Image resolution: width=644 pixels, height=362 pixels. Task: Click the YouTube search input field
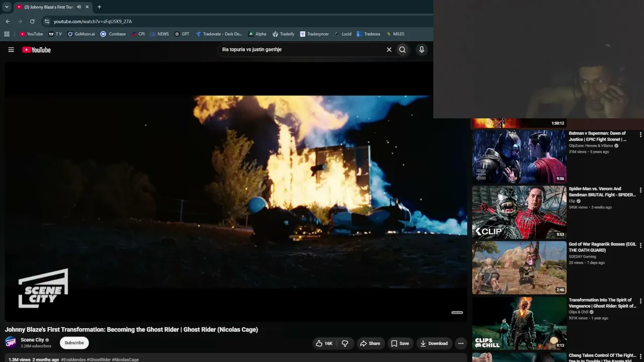[301, 50]
